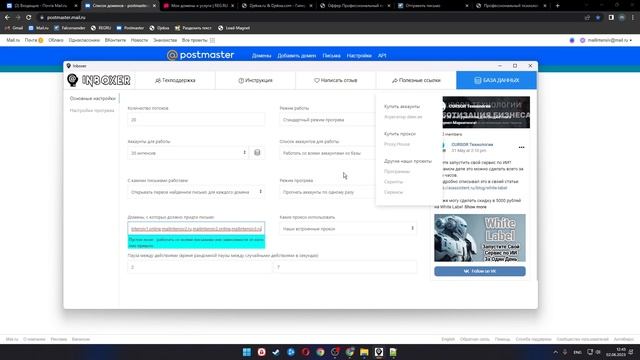Bookmark this page with the star icon
Image resolution: width=640 pixels, height=360 pixels.
tap(598, 18)
